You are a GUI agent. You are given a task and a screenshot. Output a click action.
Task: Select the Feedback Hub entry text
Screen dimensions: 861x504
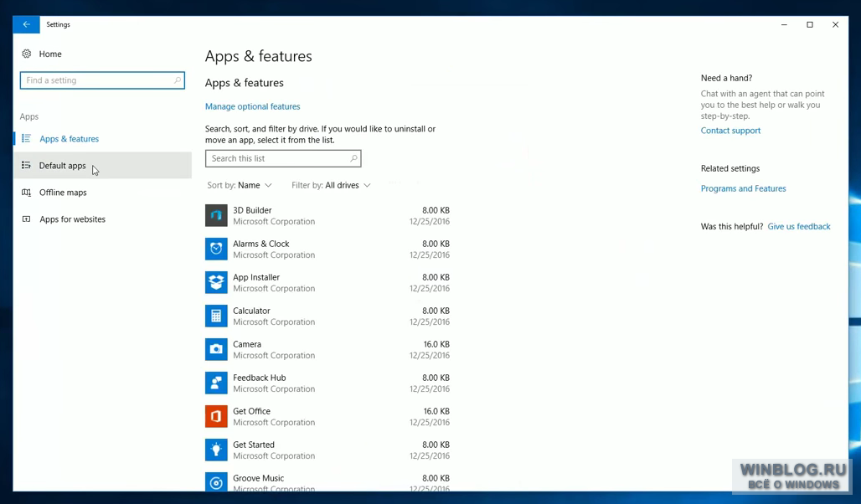[x=259, y=378]
